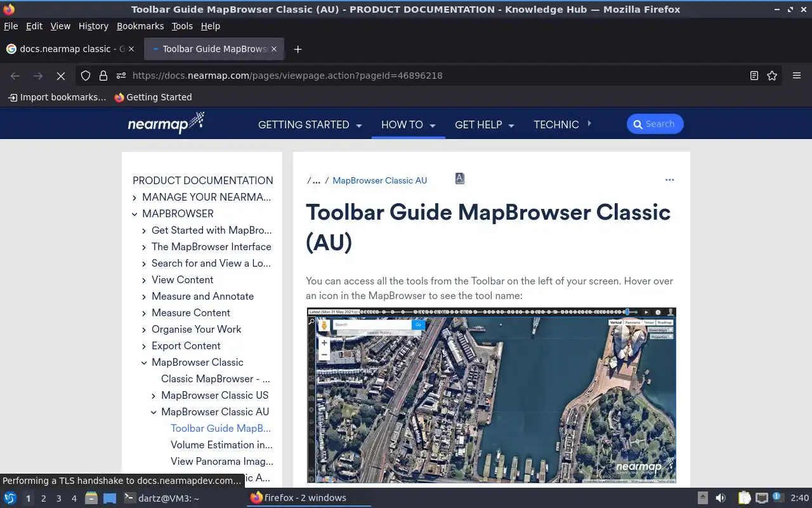Open the MapBrowser toolbar screenshot image
Image resolution: width=812 pixels, height=508 pixels.
coord(492,396)
